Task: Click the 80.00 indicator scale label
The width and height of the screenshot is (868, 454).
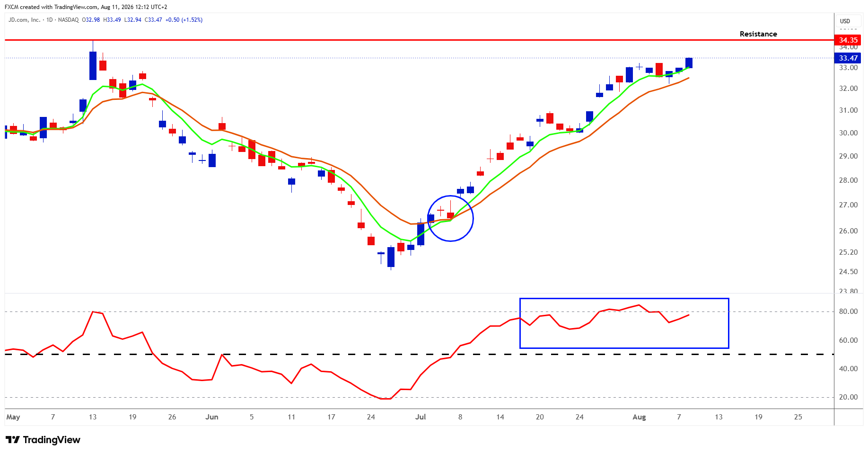Action: [x=848, y=312]
